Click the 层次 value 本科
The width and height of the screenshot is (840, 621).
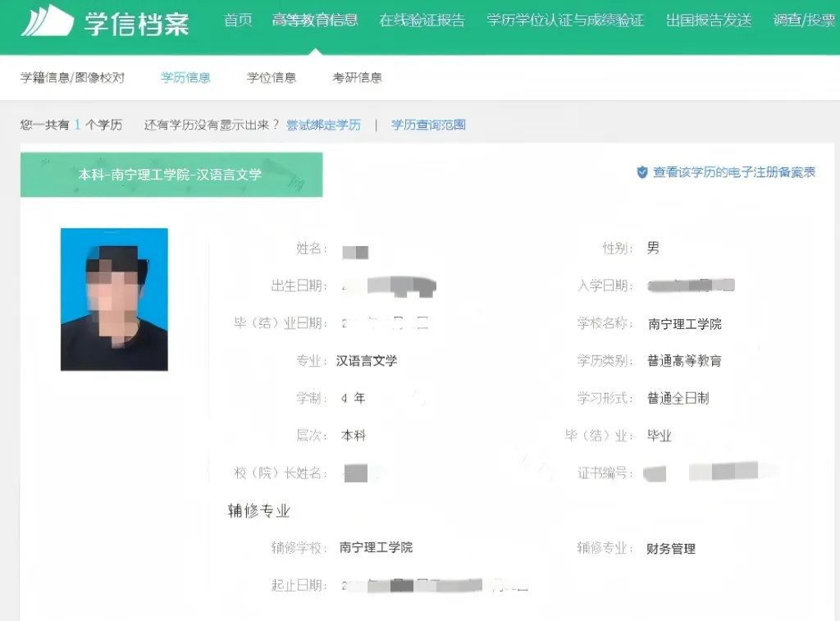tap(353, 436)
